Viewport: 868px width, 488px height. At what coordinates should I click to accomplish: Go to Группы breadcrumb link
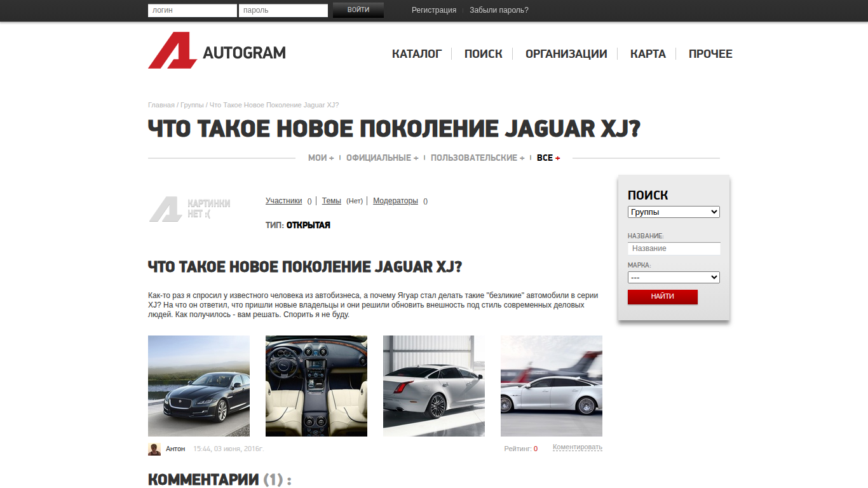(x=192, y=105)
